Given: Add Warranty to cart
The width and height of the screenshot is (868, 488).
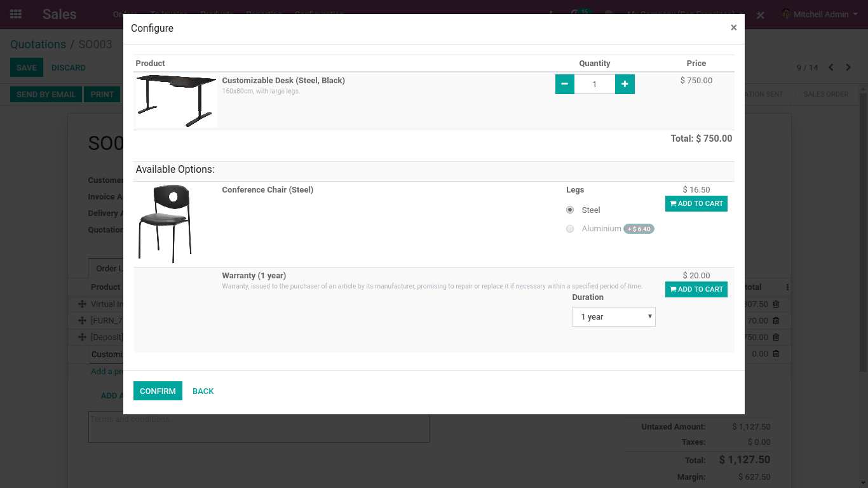Looking at the screenshot, I should coord(696,290).
